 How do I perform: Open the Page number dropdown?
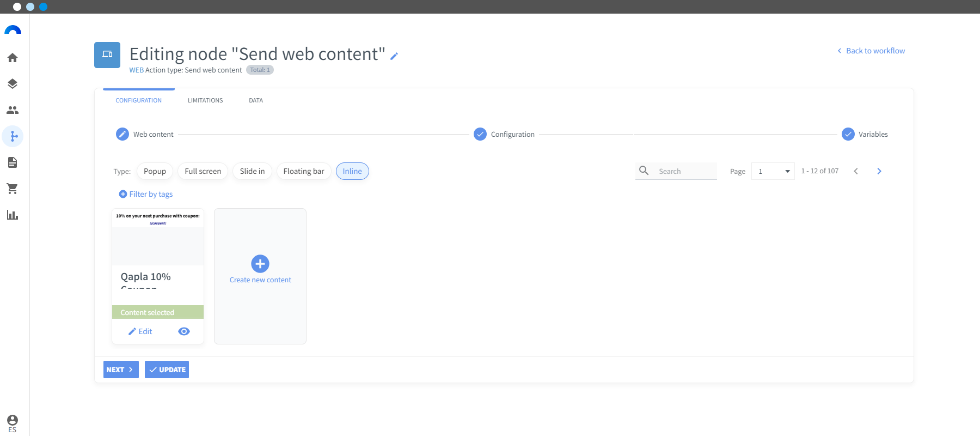(x=773, y=171)
